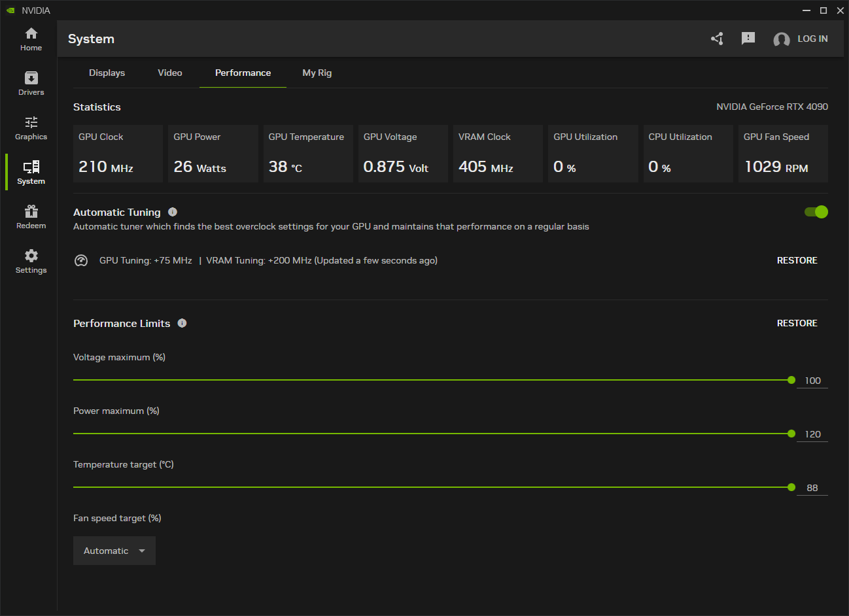Open the Fan speed target dropdown
Image resolution: width=849 pixels, height=616 pixels.
pyautogui.click(x=114, y=551)
